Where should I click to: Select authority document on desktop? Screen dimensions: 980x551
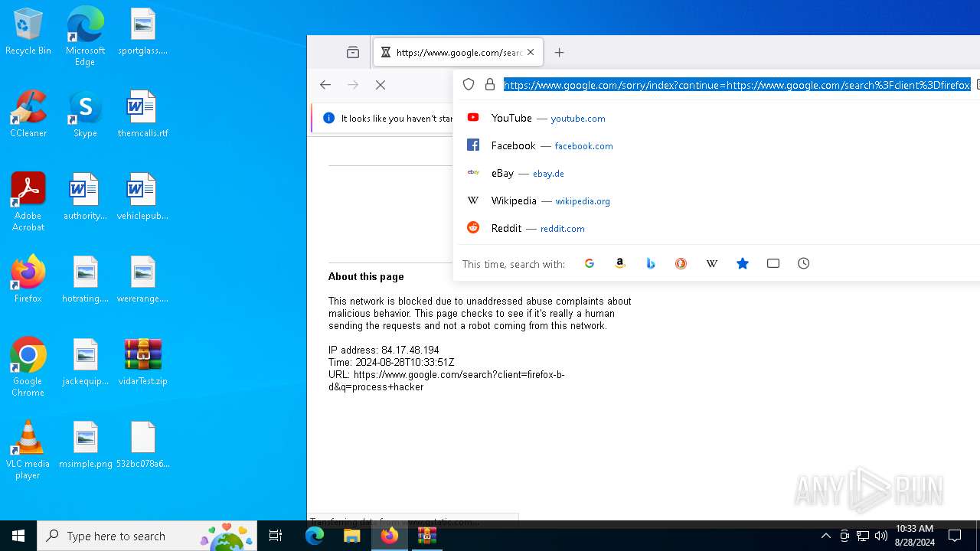[85, 197]
